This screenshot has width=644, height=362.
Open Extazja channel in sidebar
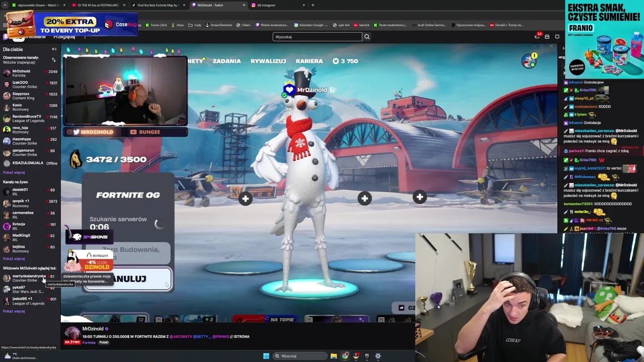(x=30, y=226)
